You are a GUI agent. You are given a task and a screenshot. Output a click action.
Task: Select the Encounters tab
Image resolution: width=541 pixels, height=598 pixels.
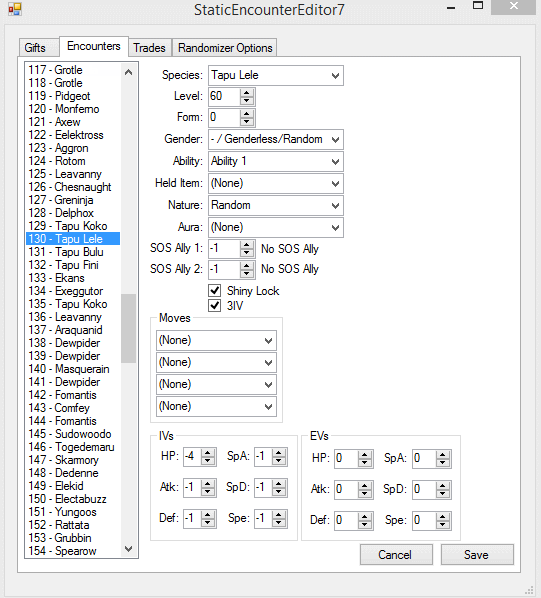coord(94,46)
